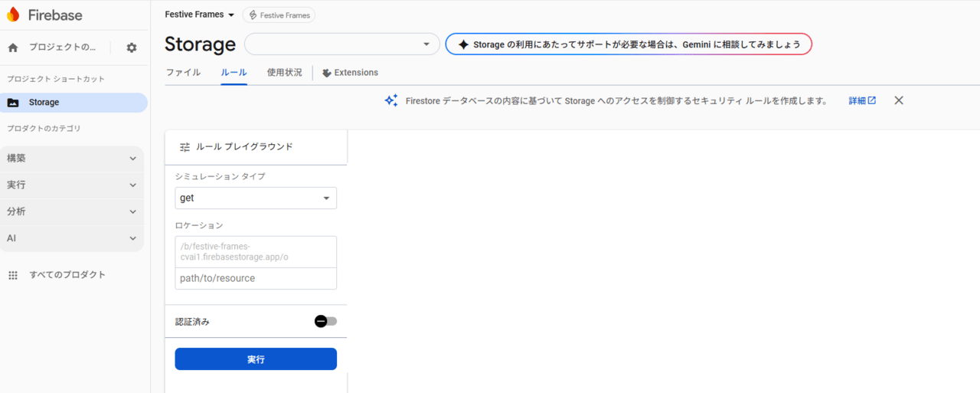Click the プロジェクト ショートカット heading
The image size is (980, 393).
(x=56, y=79)
